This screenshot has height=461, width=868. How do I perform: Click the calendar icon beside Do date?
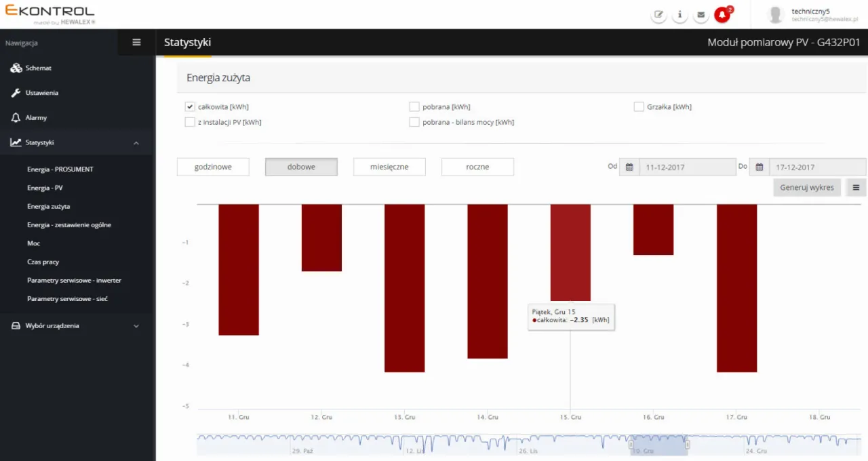point(759,167)
